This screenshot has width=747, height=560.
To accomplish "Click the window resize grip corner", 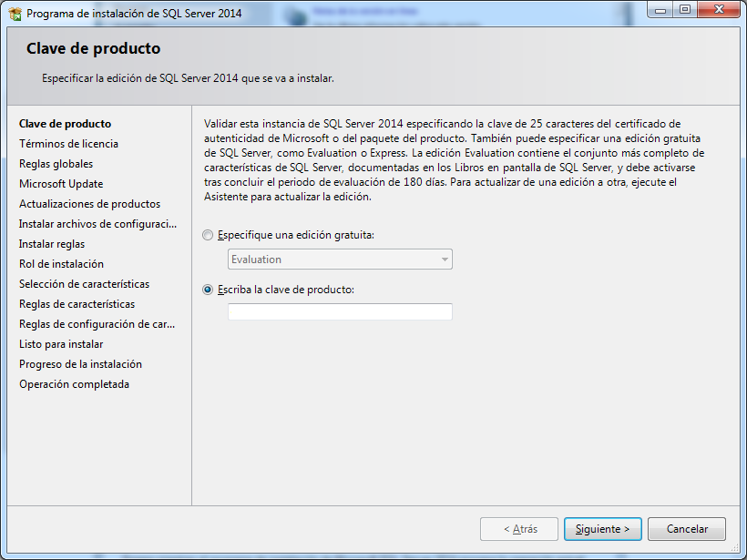I will point(735,548).
